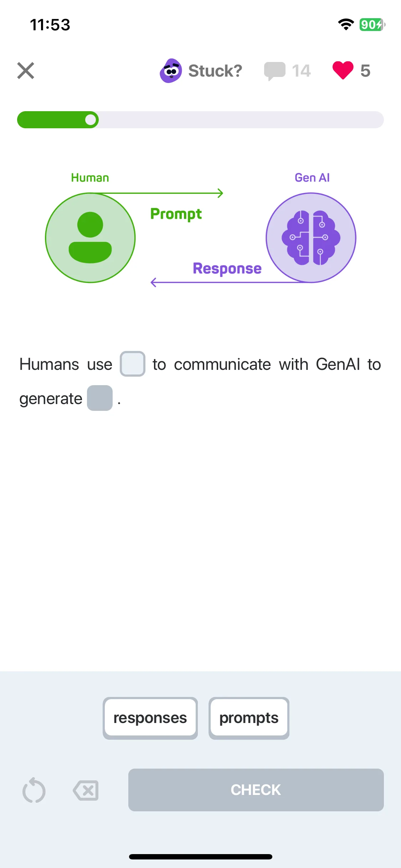The width and height of the screenshot is (401, 868).
Task: Tap the red heart lives icon
Action: click(x=343, y=70)
